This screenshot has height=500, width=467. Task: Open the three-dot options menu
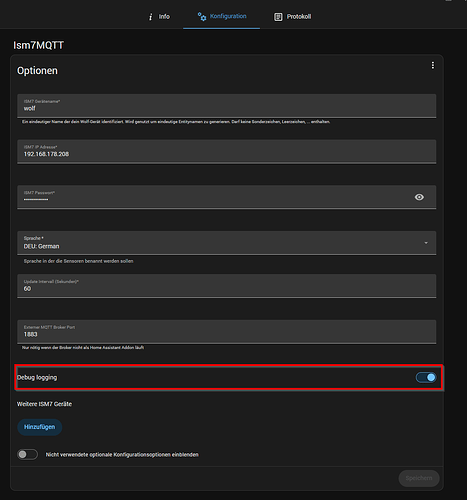tap(433, 65)
